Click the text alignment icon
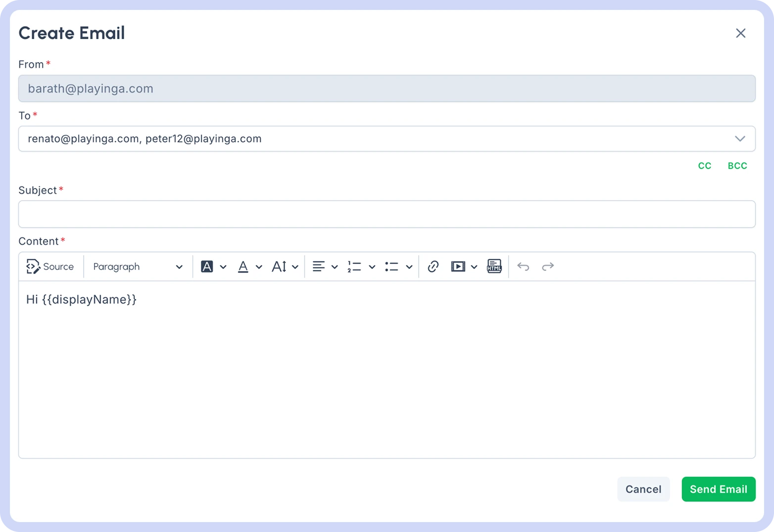This screenshot has height=532, width=774. point(319,266)
